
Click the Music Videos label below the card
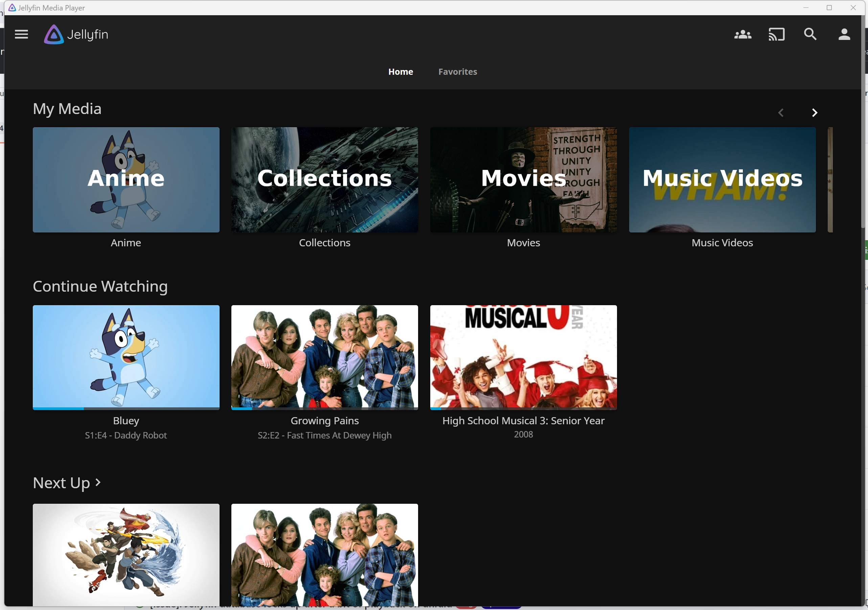click(722, 243)
